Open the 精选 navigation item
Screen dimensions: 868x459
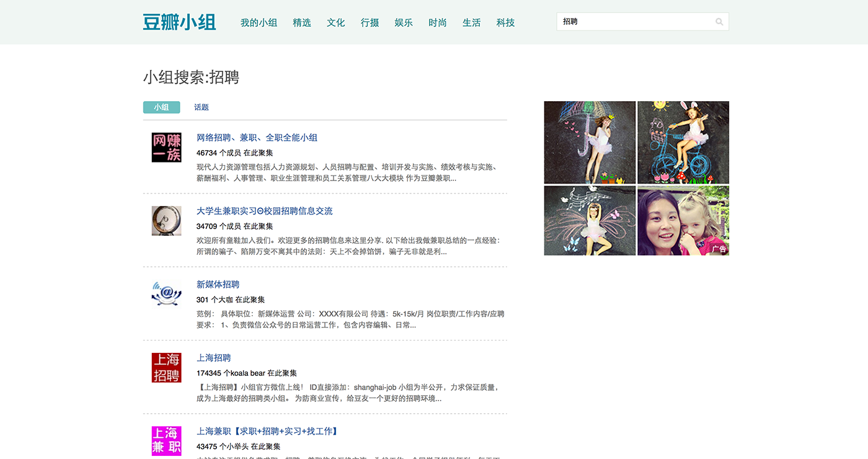pyautogui.click(x=302, y=22)
